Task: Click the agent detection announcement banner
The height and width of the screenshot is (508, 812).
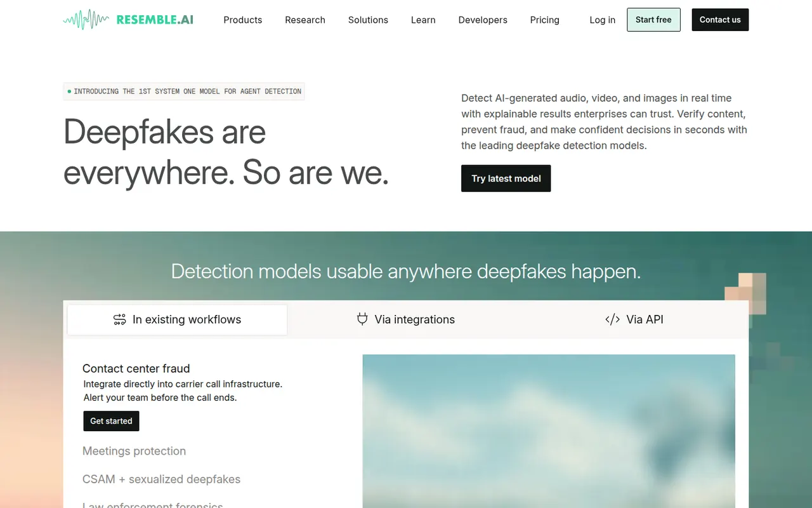Action: coord(184,91)
